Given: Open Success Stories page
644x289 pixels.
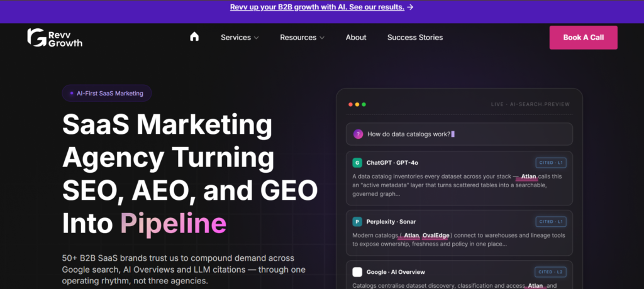Looking at the screenshot, I should (x=415, y=37).
